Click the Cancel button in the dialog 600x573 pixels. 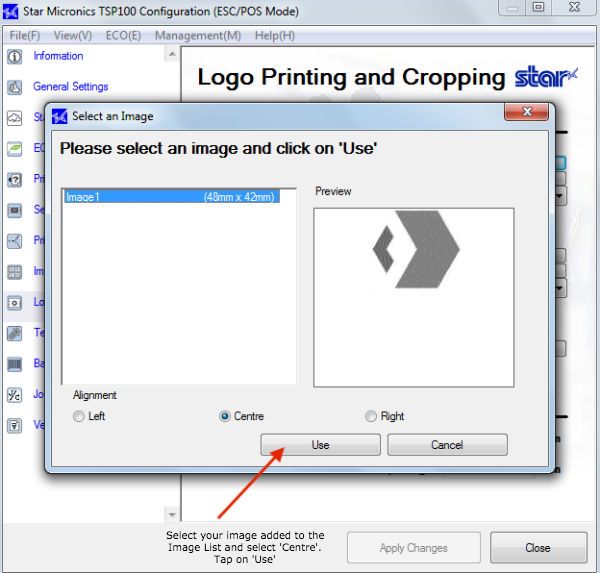pyautogui.click(x=447, y=445)
